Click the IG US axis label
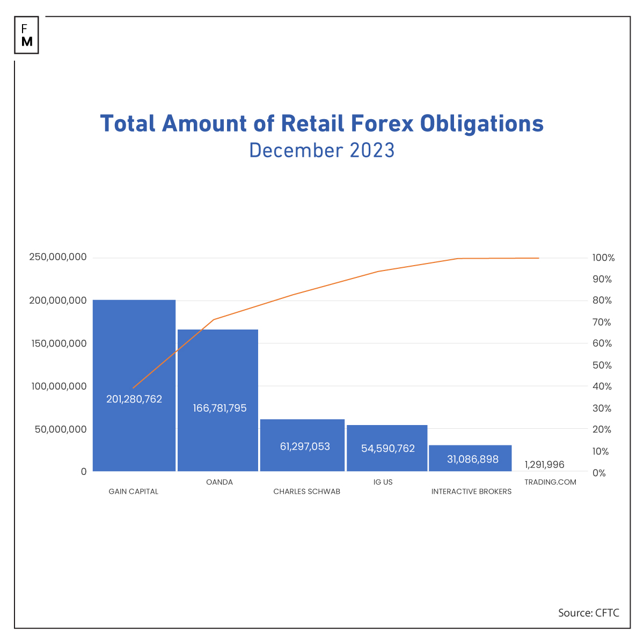644x644 pixels. [x=383, y=482]
